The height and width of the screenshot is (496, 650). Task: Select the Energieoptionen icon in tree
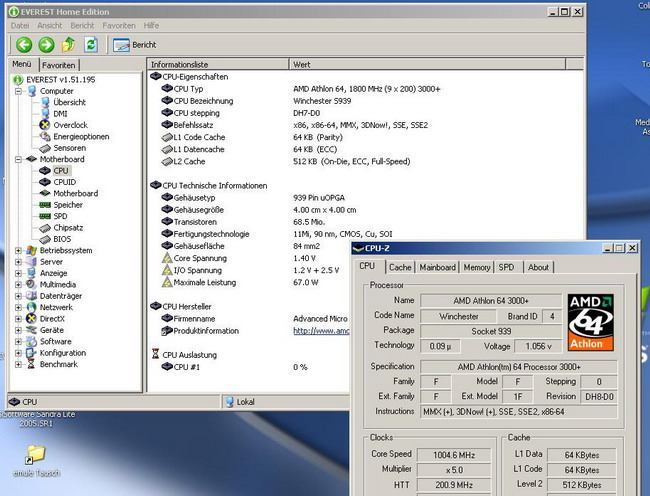point(45,136)
